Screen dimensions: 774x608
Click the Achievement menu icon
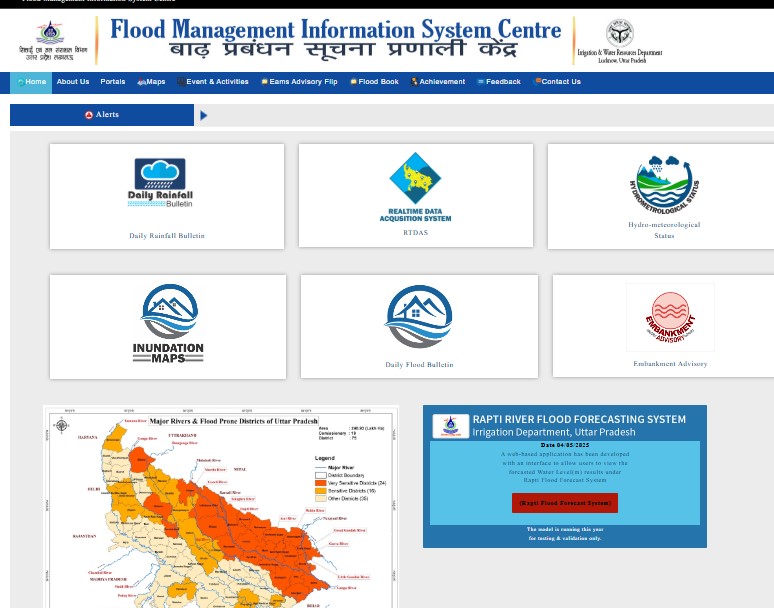click(x=414, y=82)
